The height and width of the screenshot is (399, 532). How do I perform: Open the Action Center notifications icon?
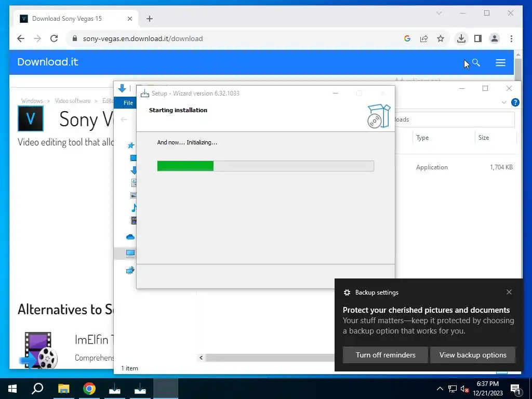coord(516,389)
